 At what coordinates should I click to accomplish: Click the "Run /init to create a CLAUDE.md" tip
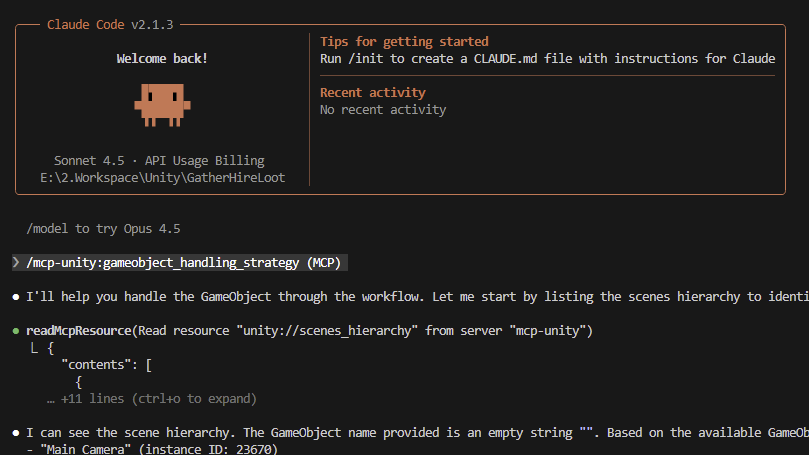pos(547,59)
